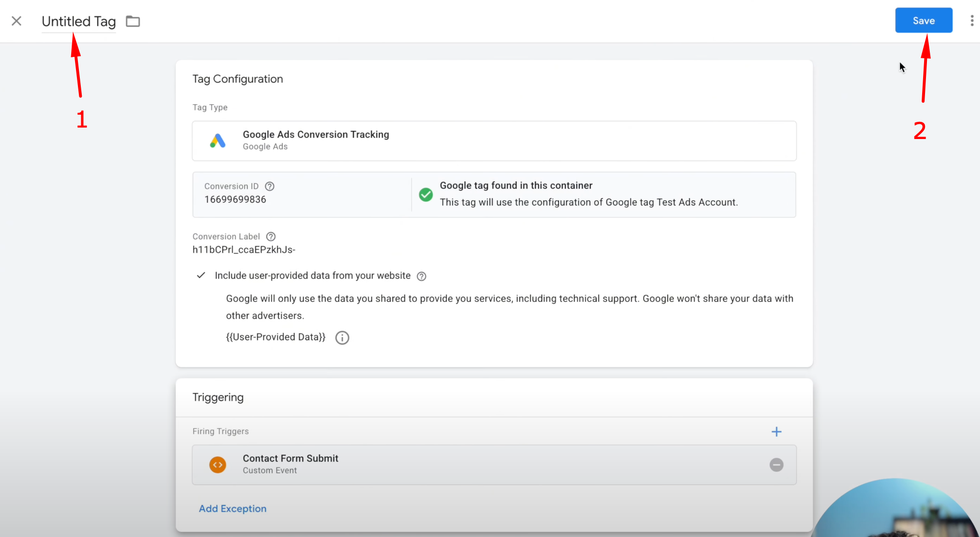This screenshot has width=980, height=537.
Task: Save the tag
Action: pyautogui.click(x=923, y=21)
